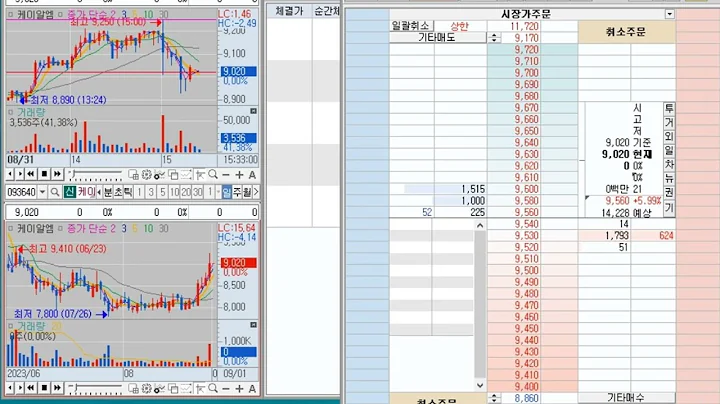Click chart layout icon on daily chart toolbar
720x404 pixels.
click(x=133, y=389)
